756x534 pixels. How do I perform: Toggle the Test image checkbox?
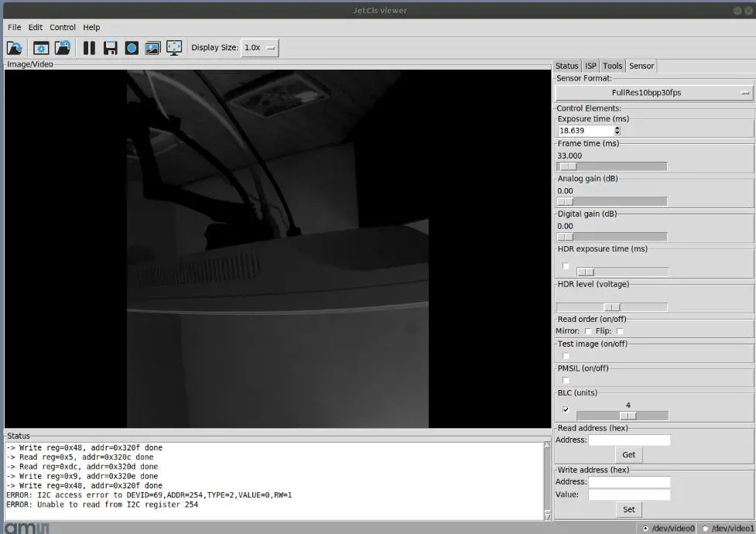[x=566, y=356]
